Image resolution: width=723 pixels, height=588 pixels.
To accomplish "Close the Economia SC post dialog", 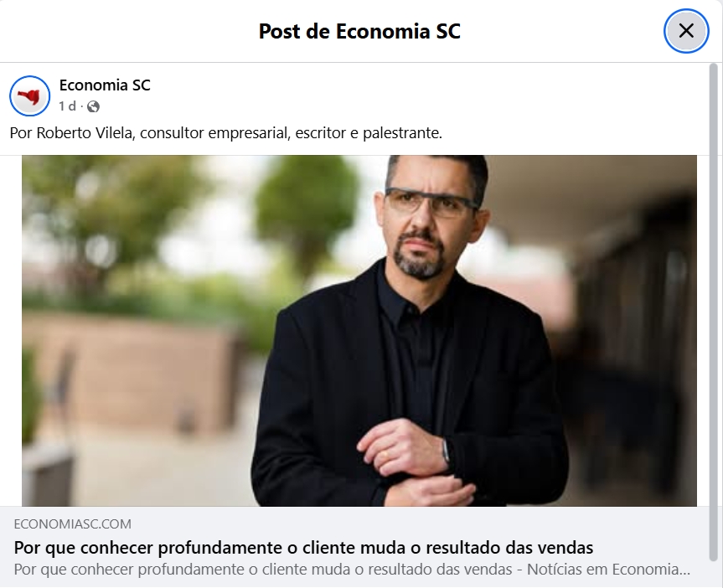I will (x=686, y=31).
